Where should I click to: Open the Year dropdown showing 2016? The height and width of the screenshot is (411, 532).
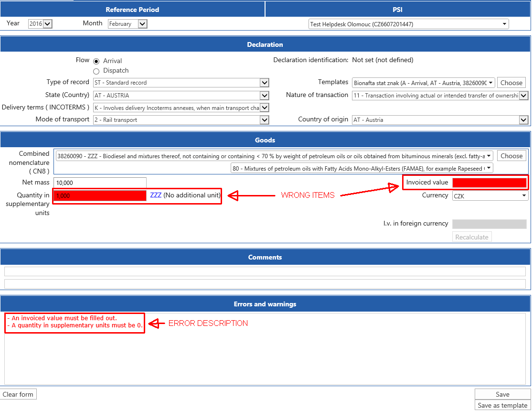(x=40, y=24)
